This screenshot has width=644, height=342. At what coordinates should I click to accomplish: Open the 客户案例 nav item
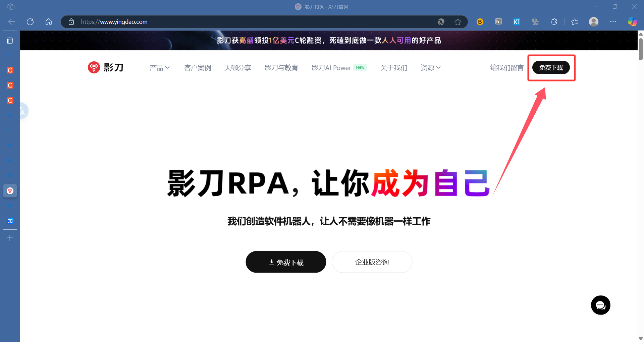click(198, 68)
